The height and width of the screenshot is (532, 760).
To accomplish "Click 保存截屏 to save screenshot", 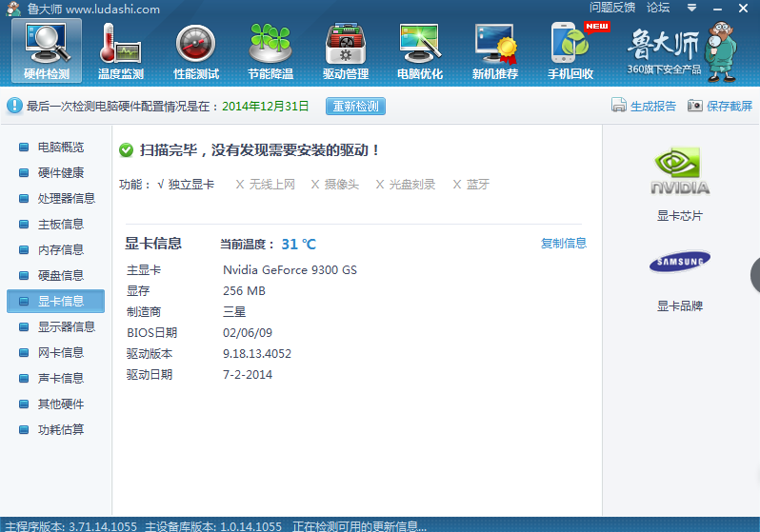I will click(721, 107).
